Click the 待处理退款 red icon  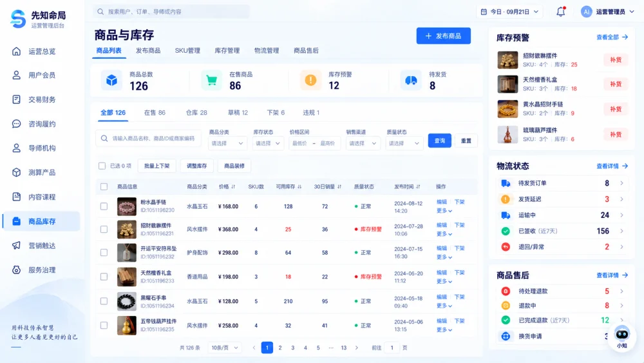(506, 291)
